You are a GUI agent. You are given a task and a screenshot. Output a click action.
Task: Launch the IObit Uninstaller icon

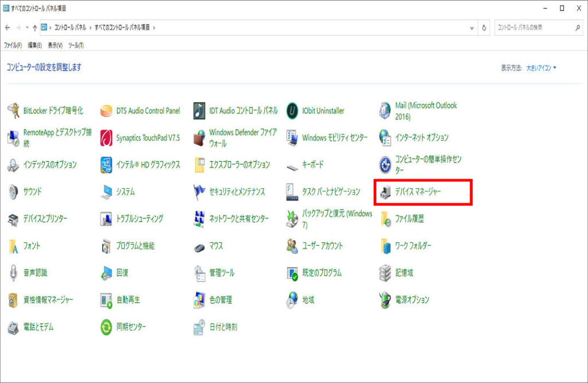pos(293,111)
